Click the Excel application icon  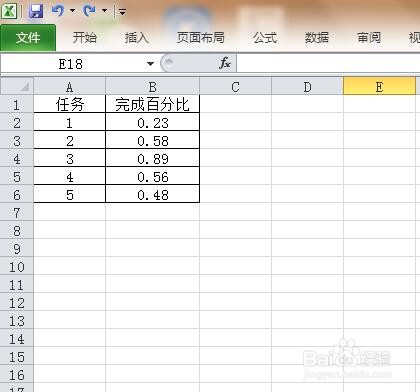point(9,11)
